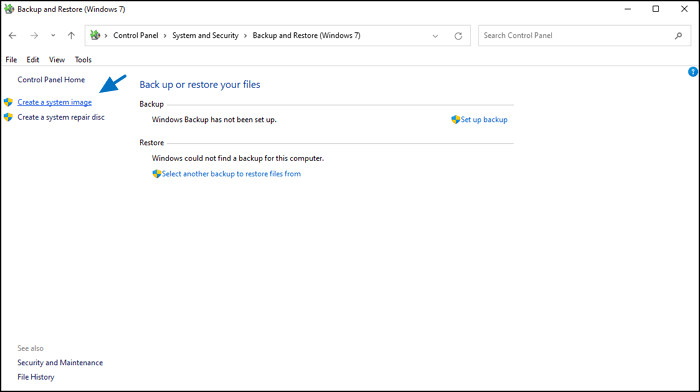700x392 pixels.
Task: Go back with the left arrow button
Action: pos(12,35)
